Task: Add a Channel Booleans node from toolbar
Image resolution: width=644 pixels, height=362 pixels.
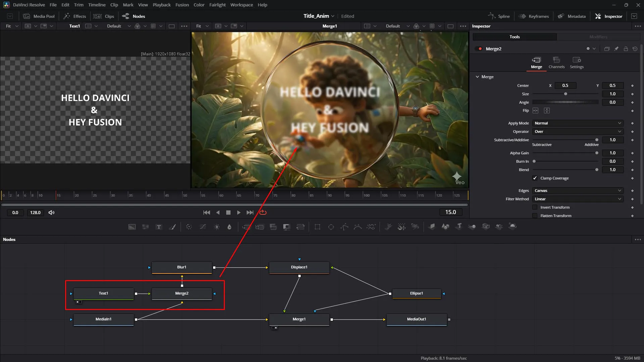Action: [x=273, y=227]
